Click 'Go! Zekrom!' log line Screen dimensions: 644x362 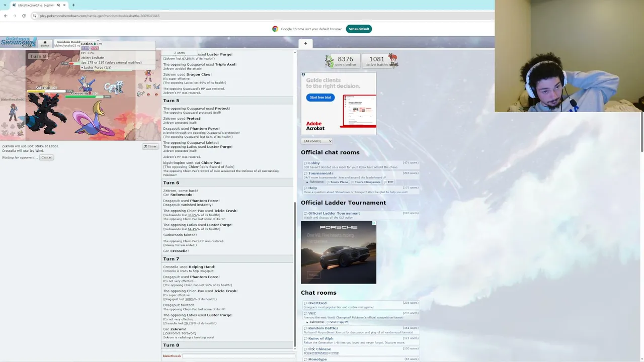[175, 329]
